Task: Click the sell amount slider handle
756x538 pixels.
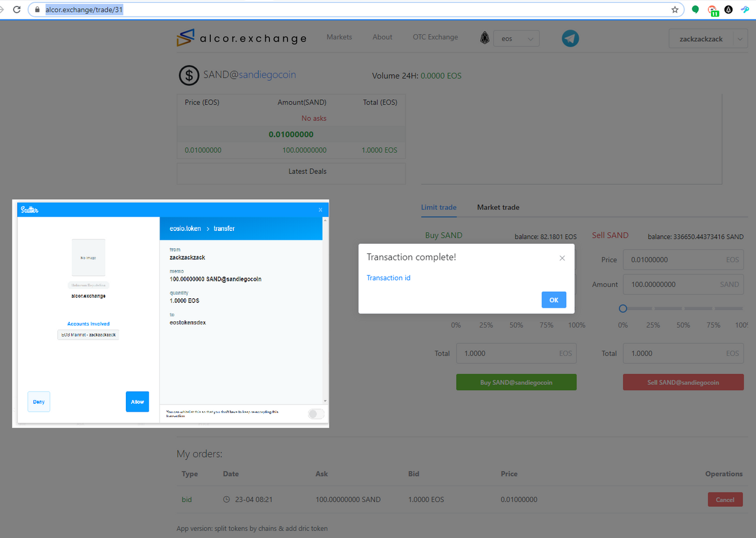Action: point(623,308)
